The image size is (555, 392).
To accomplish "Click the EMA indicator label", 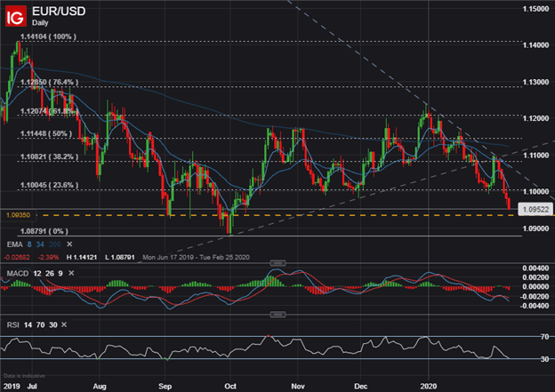I will coord(14,244).
